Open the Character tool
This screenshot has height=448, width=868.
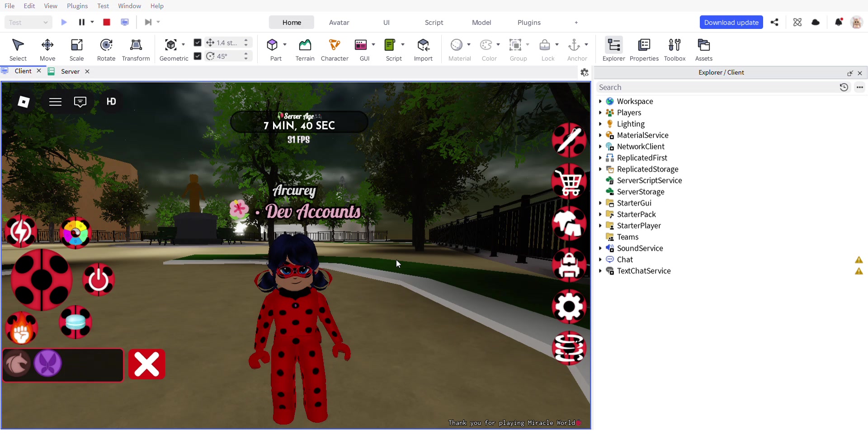click(335, 50)
